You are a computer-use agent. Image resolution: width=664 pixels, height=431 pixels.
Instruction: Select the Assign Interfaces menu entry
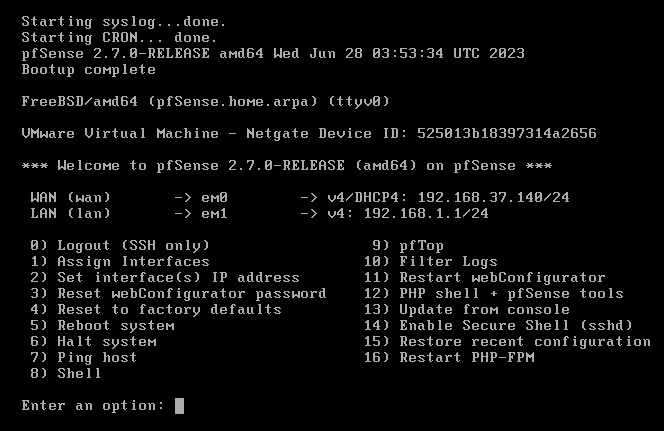(x=133, y=261)
